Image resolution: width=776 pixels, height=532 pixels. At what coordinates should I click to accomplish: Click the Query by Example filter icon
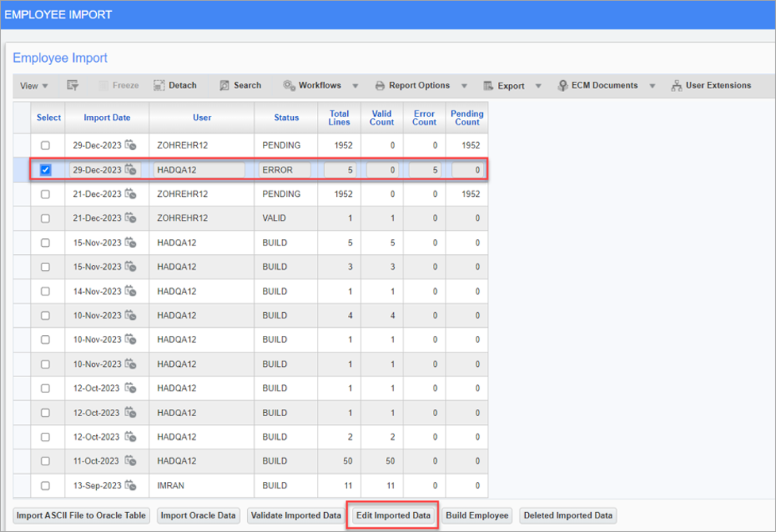73,86
